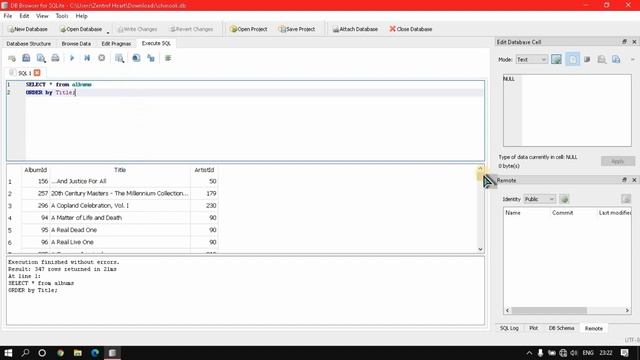
Task: Switch to the Browse Data tab
Action: tap(76, 44)
